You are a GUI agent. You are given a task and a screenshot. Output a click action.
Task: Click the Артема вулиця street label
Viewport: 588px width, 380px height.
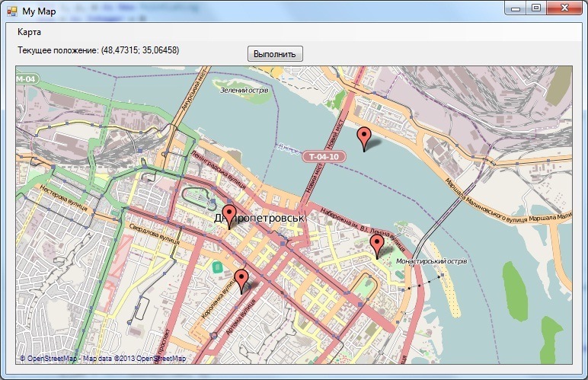(241, 317)
